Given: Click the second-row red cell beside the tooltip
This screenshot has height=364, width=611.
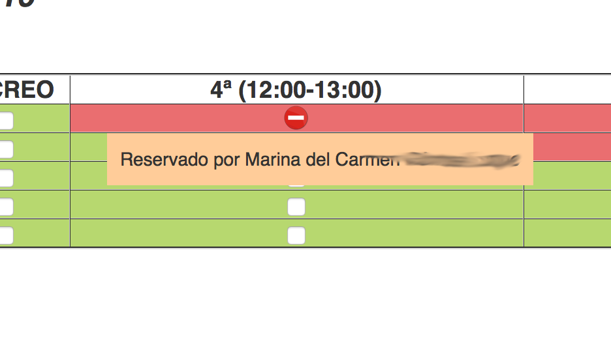Looking at the screenshot, I should [x=572, y=147].
